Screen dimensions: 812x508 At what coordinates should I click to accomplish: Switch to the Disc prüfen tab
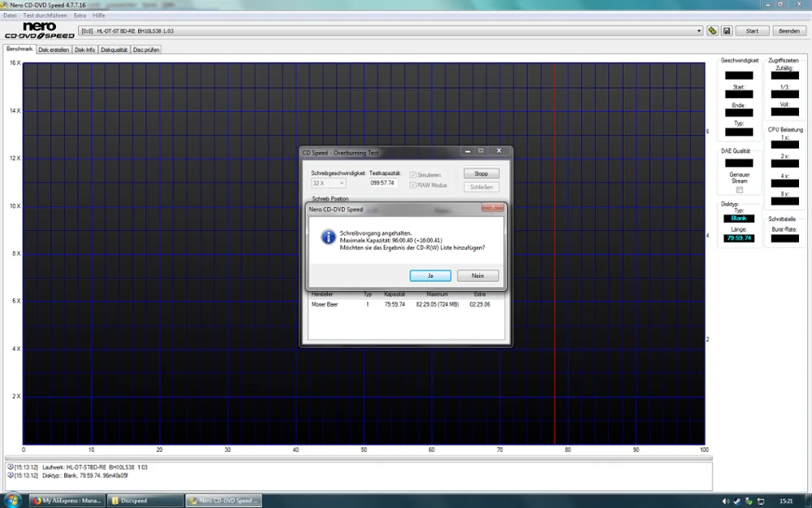(146, 50)
